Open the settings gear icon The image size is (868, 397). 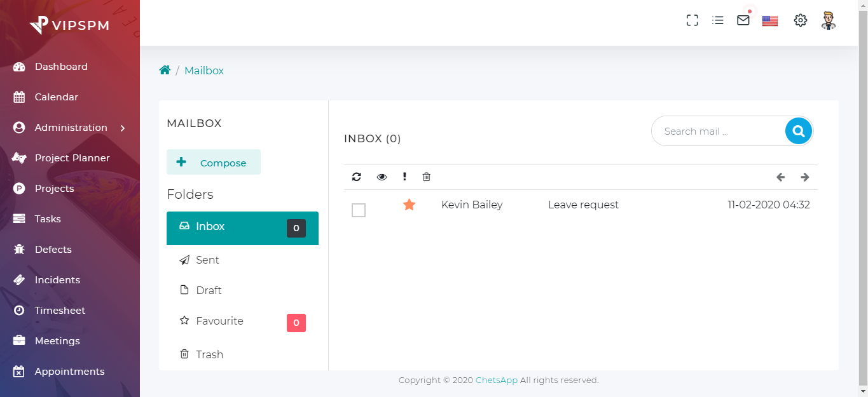tap(800, 20)
